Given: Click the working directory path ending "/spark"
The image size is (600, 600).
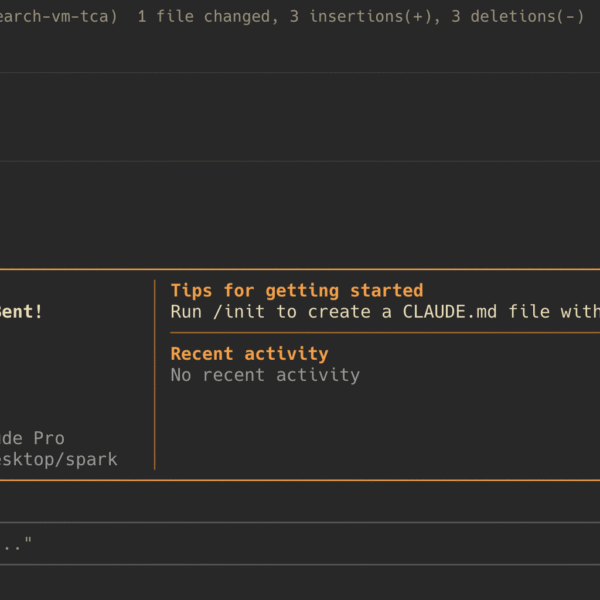Looking at the screenshot, I should pos(58,459).
